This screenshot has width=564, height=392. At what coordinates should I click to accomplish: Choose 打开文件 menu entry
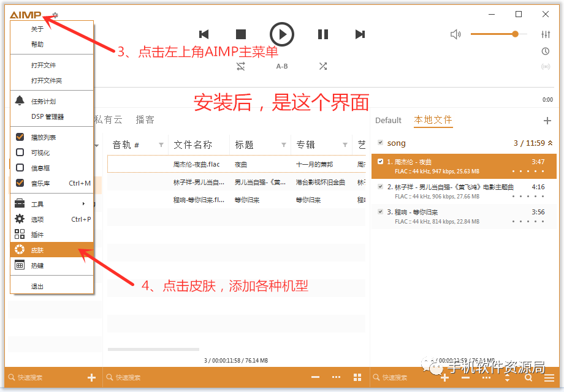(x=51, y=65)
